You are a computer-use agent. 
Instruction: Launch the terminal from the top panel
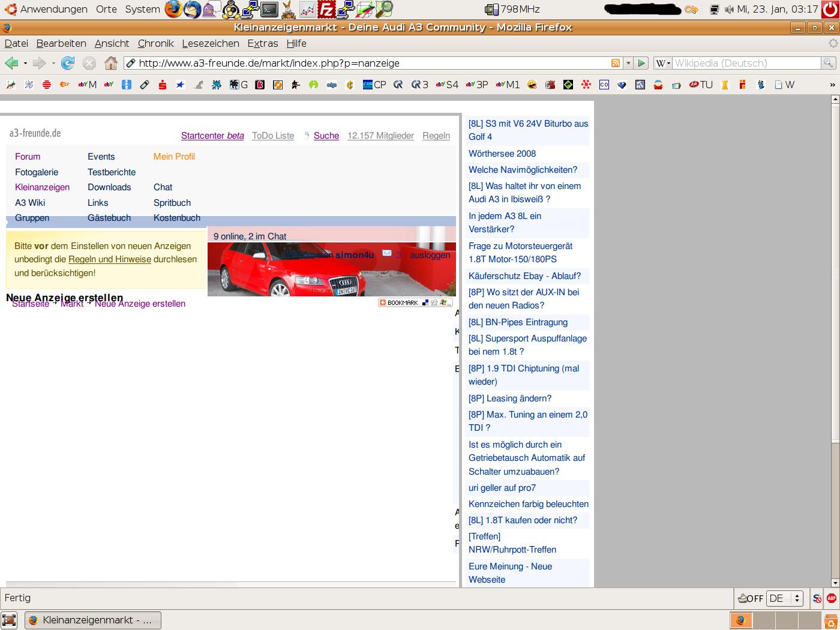(269, 9)
